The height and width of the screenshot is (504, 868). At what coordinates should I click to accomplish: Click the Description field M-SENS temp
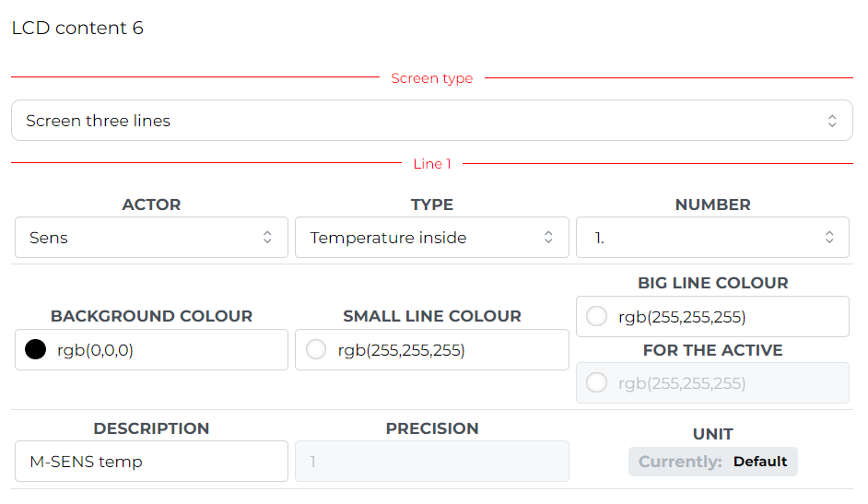(151, 462)
